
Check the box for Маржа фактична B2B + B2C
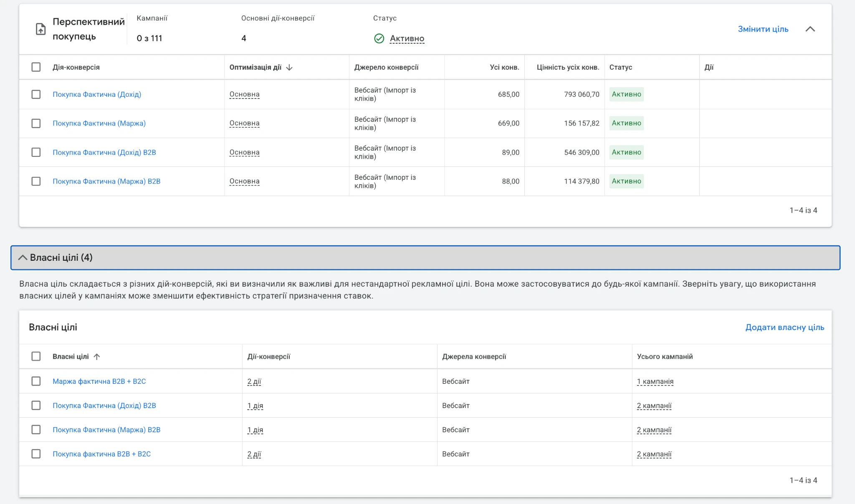pos(36,381)
